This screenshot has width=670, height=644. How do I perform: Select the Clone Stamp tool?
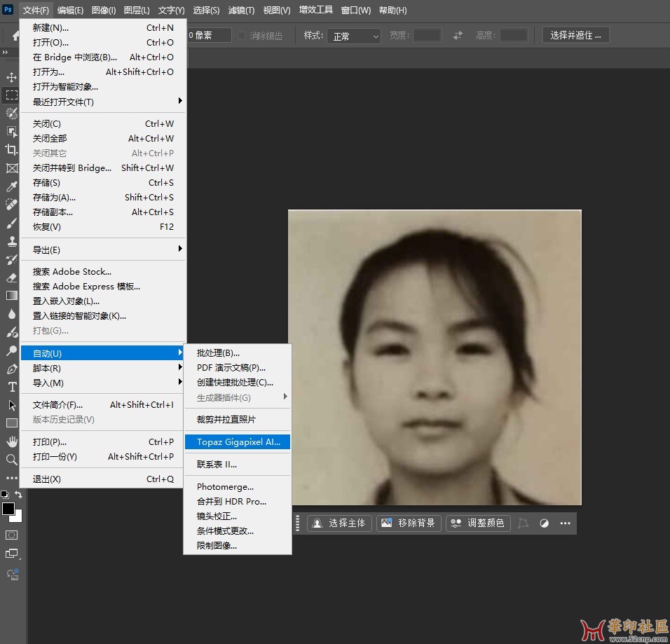click(12, 241)
